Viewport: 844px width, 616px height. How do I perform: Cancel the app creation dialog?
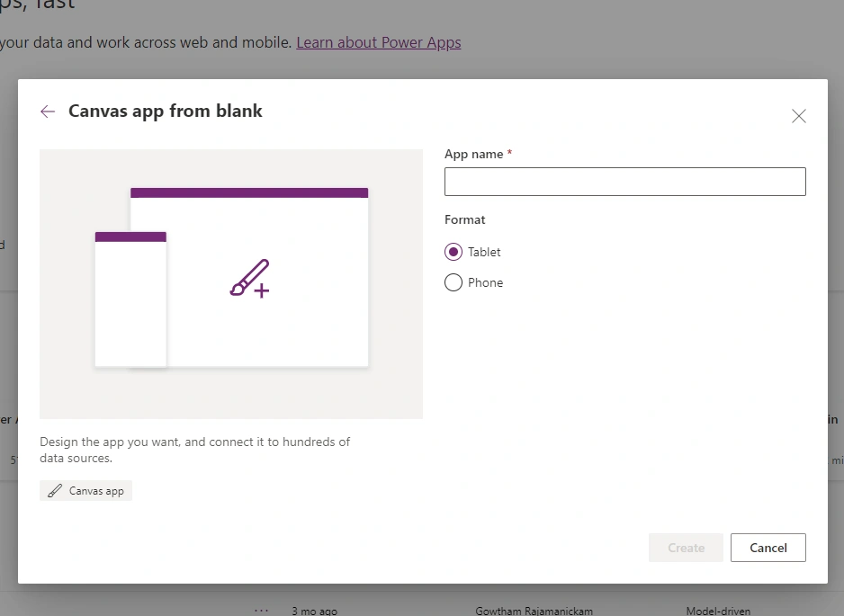click(768, 548)
